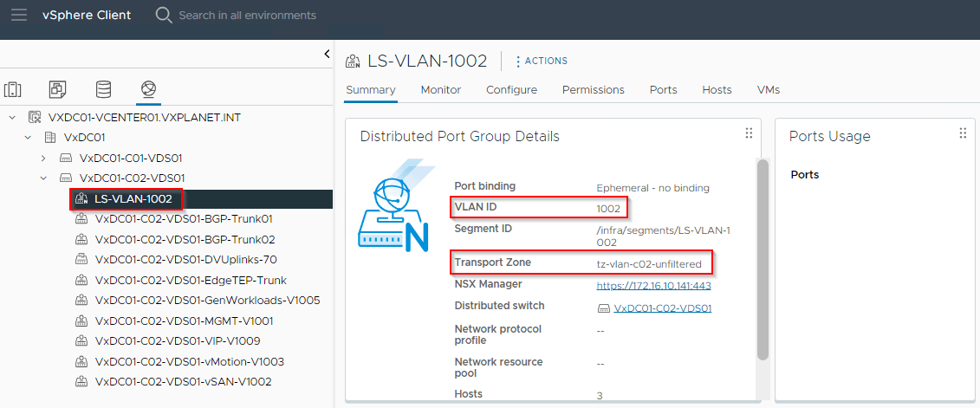Viewport: 980px width, 408px height.
Task: Click Segment ID value /infra/segments/LS-VLAN-1002
Action: tap(664, 236)
